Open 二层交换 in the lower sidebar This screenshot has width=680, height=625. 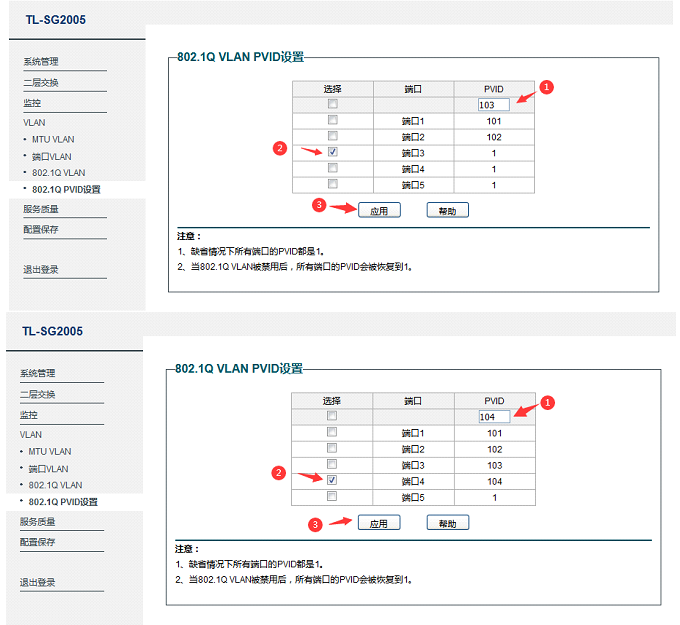click(x=38, y=394)
